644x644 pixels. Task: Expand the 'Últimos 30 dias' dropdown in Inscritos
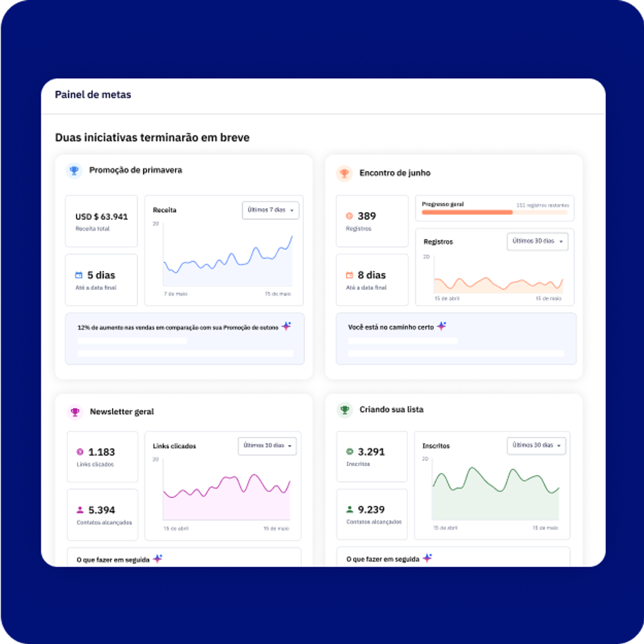coord(536,445)
